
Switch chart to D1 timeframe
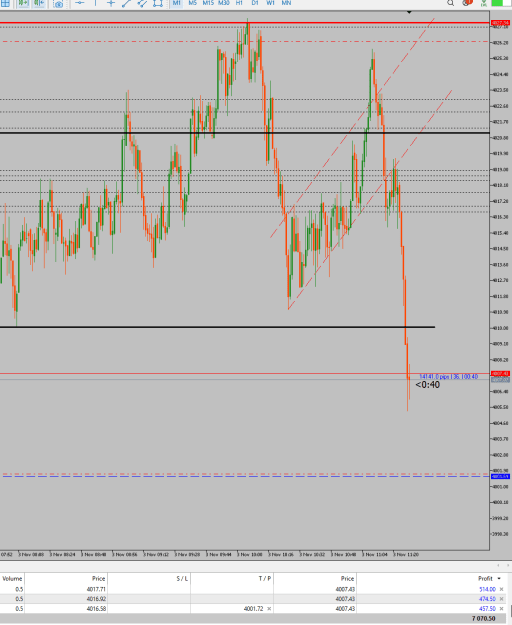point(255,3)
